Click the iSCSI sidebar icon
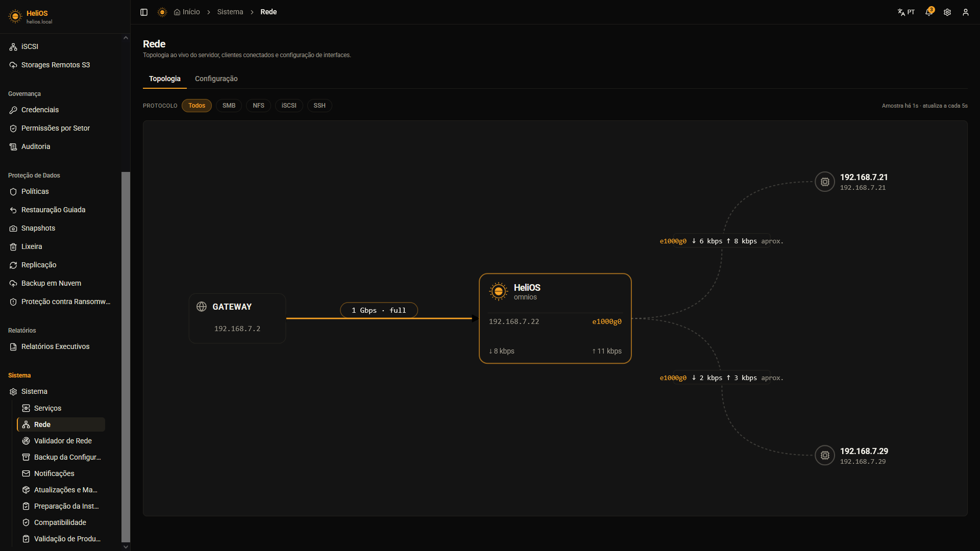Image resolution: width=980 pixels, height=551 pixels. pos(13,47)
